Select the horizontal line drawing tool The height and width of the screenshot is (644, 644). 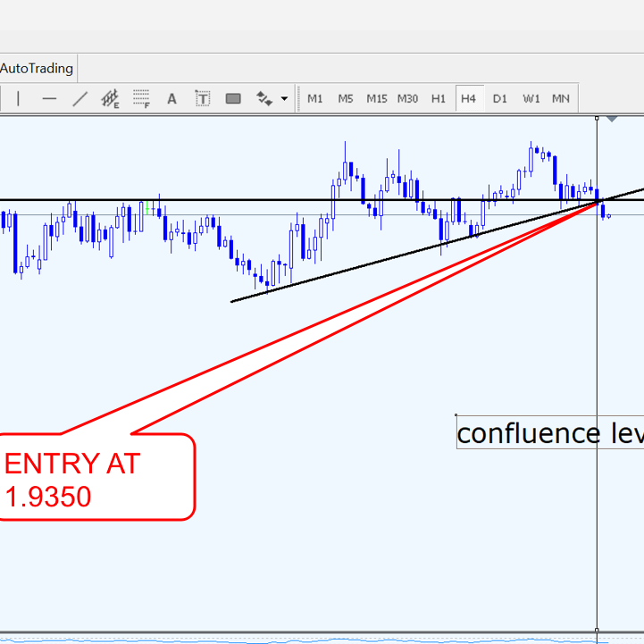coord(49,98)
